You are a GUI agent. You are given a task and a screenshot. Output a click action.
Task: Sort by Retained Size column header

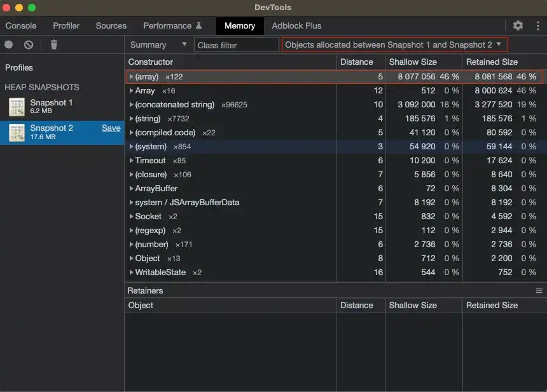(x=492, y=62)
